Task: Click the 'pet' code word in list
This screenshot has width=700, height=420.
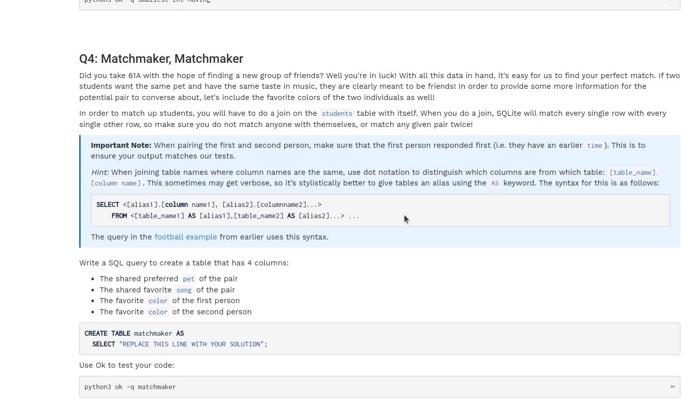Action: click(x=188, y=279)
